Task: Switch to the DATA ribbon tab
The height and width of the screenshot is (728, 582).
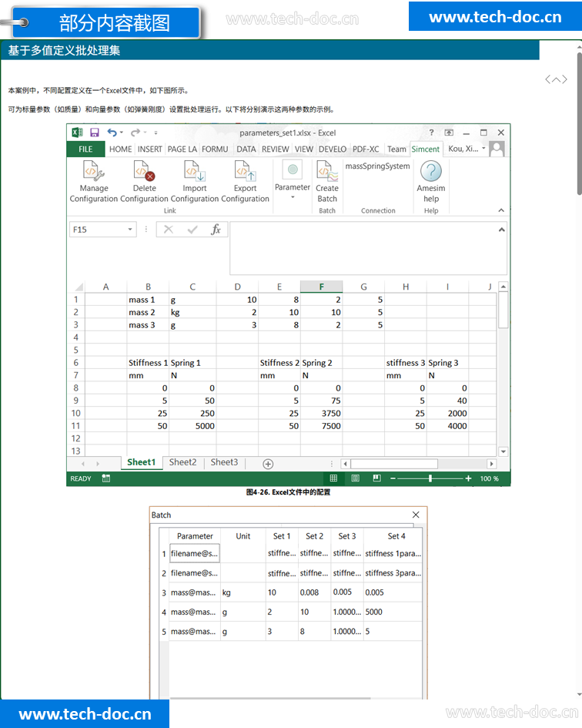Action: coord(246,149)
